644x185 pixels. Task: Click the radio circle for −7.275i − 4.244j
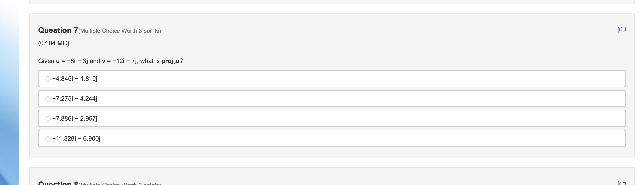[48, 98]
